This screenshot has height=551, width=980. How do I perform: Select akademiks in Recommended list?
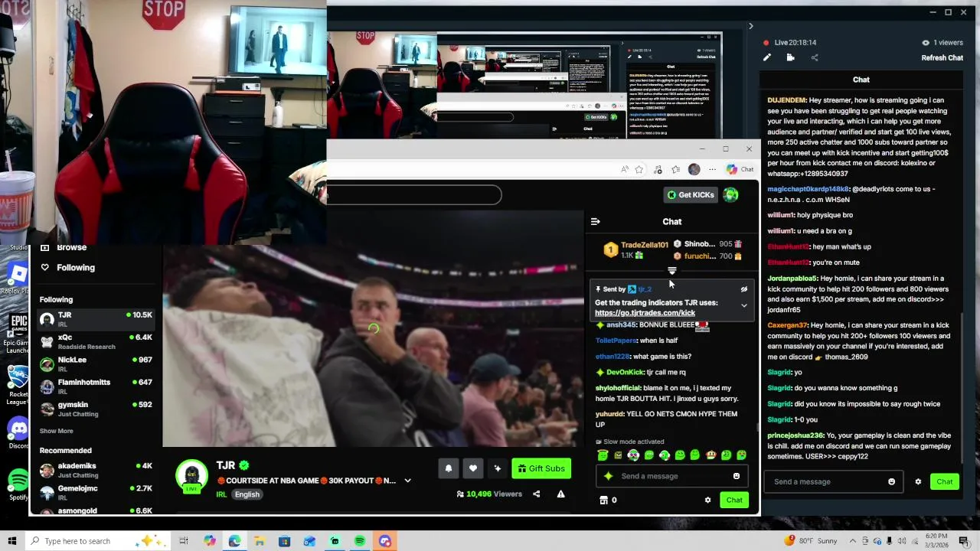pos(96,470)
